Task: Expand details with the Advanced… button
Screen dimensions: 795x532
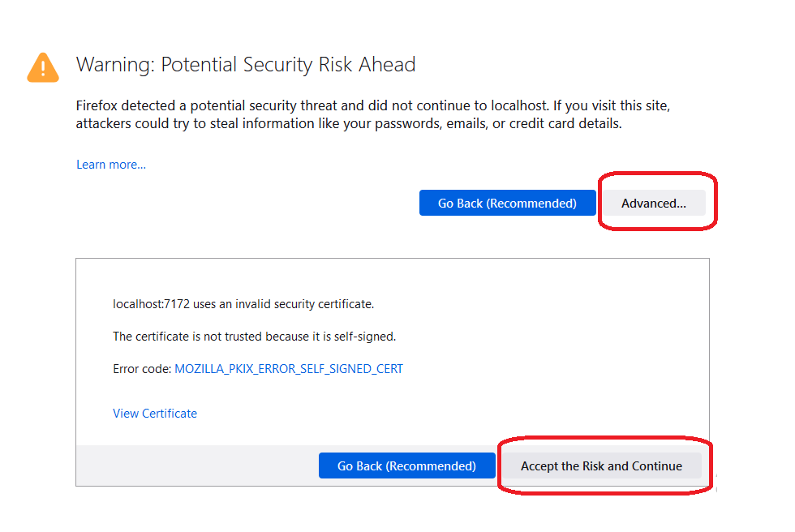Action: [x=653, y=203]
